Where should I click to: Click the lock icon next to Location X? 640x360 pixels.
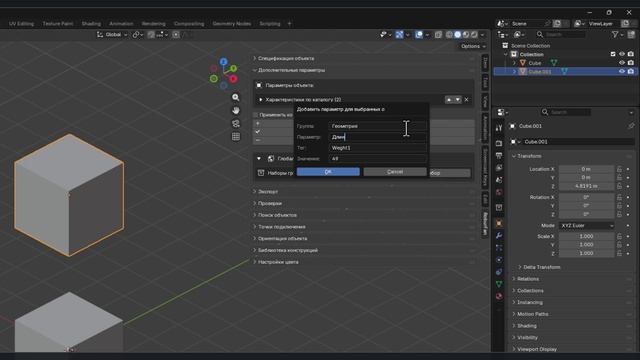click(619, 169)
